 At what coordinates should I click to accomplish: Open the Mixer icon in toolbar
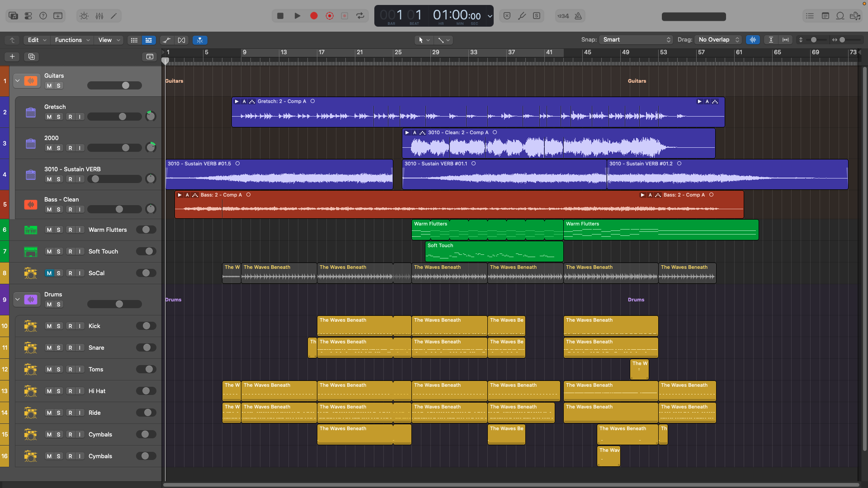coord(99,16)
